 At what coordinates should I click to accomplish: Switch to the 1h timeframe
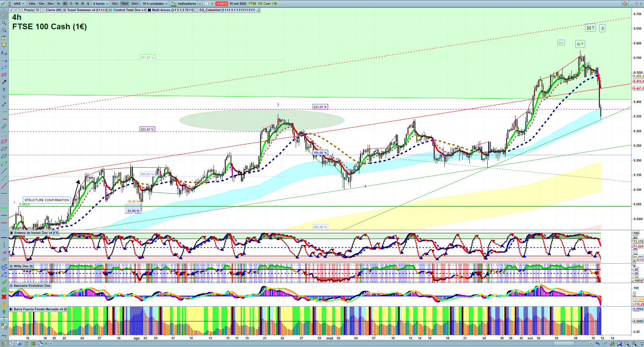[59, 4]
